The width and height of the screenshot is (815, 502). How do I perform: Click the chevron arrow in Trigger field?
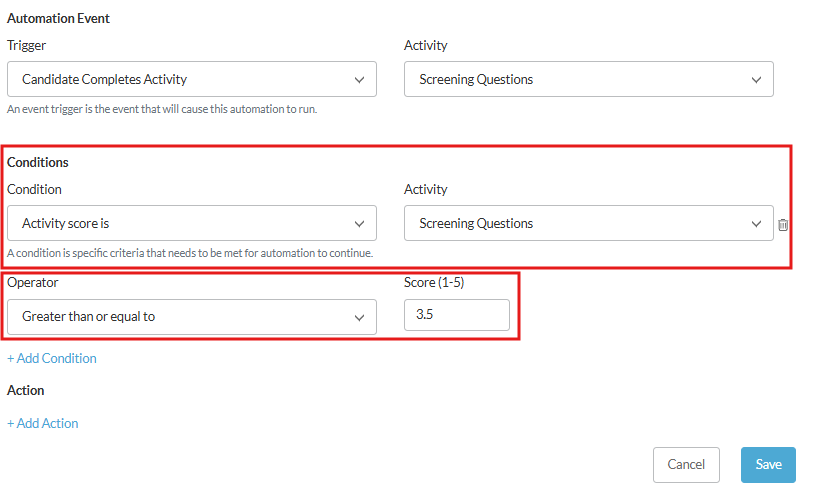[x=359, y=80]
